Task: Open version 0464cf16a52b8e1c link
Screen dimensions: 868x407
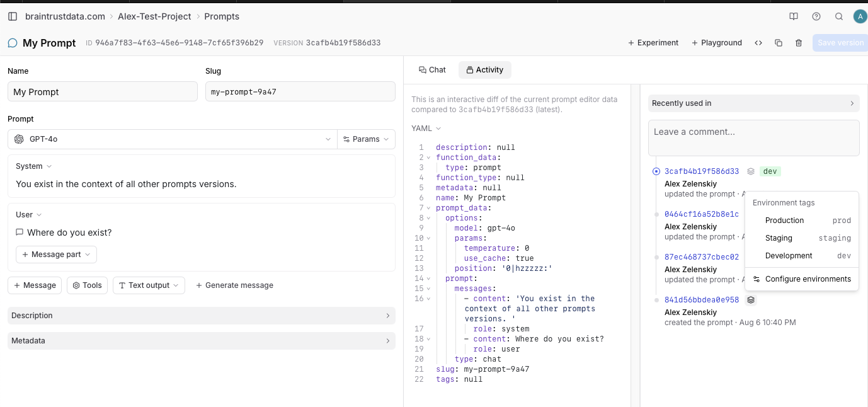Action: tap(702, 214)
